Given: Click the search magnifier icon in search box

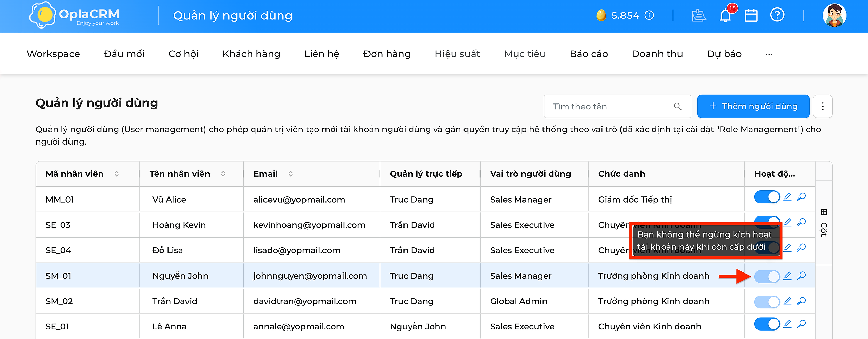Looking at the screenshot, I should pos(678,107).
